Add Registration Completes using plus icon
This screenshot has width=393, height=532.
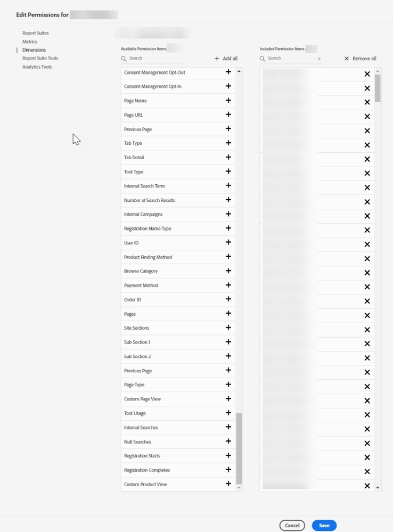pos(228,470)
